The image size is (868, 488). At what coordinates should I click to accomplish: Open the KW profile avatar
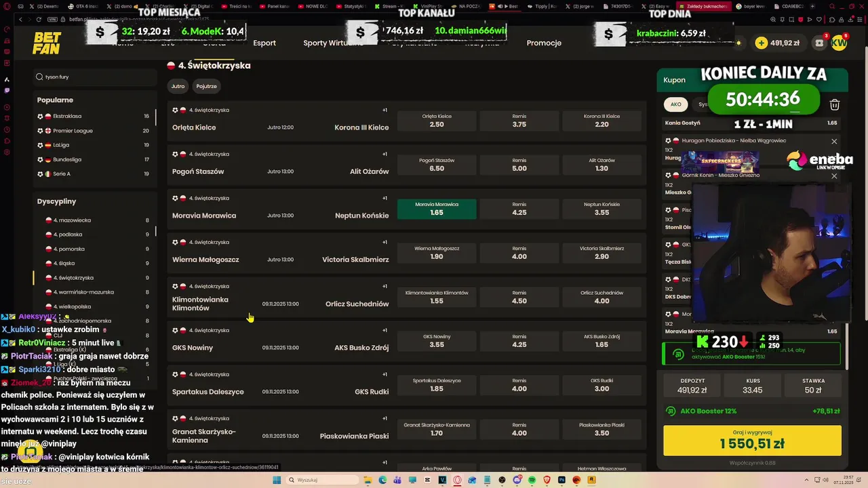(x=839, y=43)
